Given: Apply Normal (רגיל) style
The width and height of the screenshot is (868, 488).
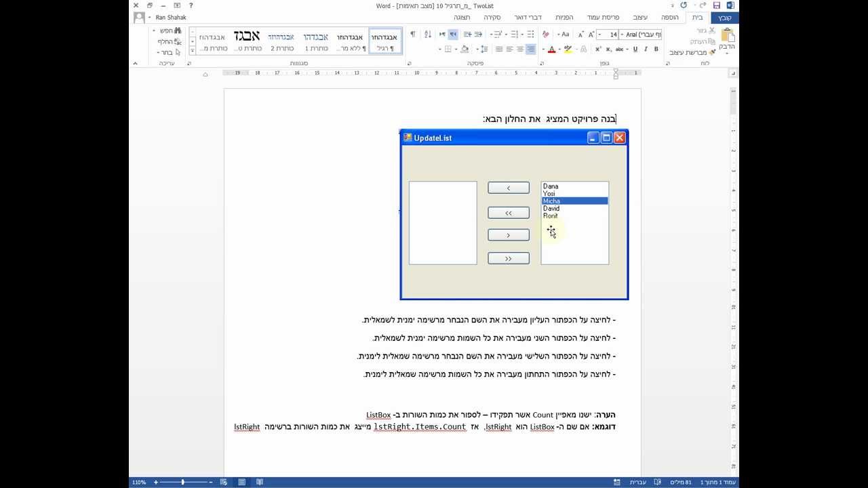Looking at the screenshot, I should (385, 41).
